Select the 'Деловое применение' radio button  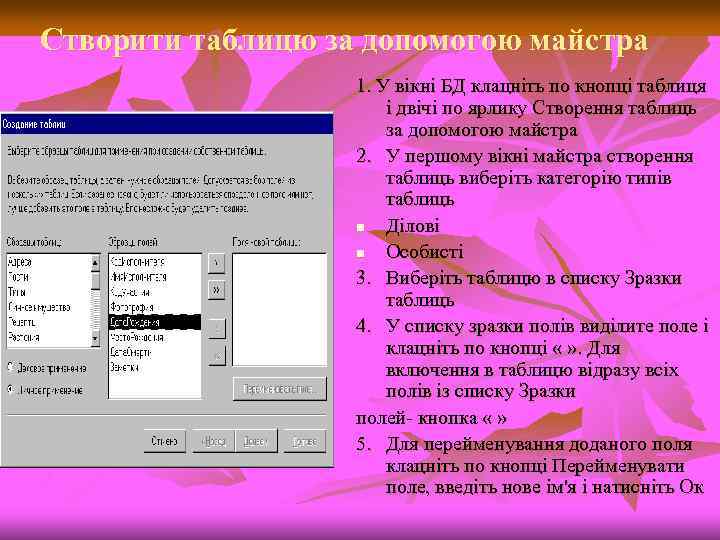tap(11, 368)
